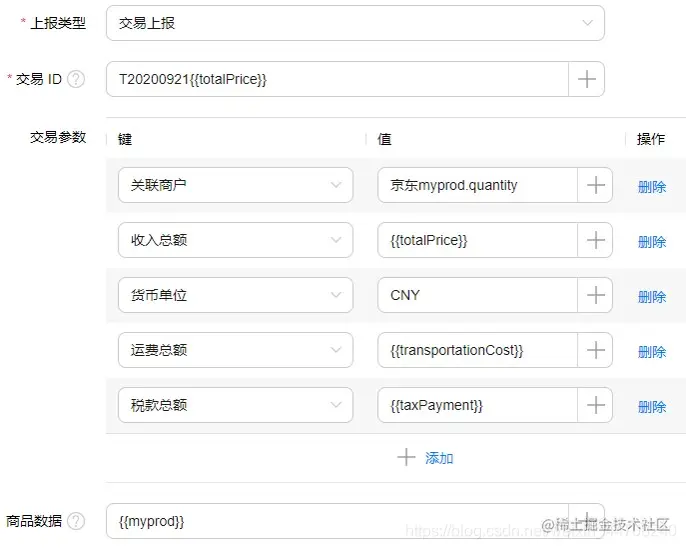Click the 交易 ID input field
686x549 pixels.
(337, 79)
